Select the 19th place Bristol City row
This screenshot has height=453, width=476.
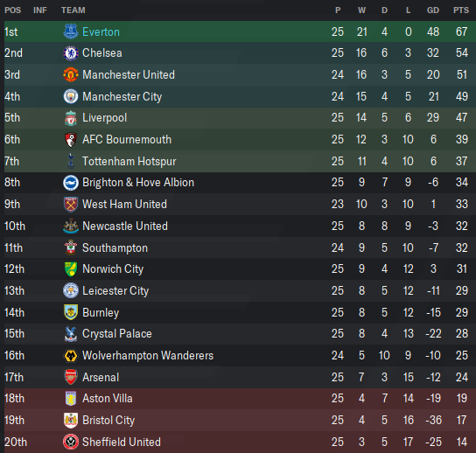click(240, 421)
